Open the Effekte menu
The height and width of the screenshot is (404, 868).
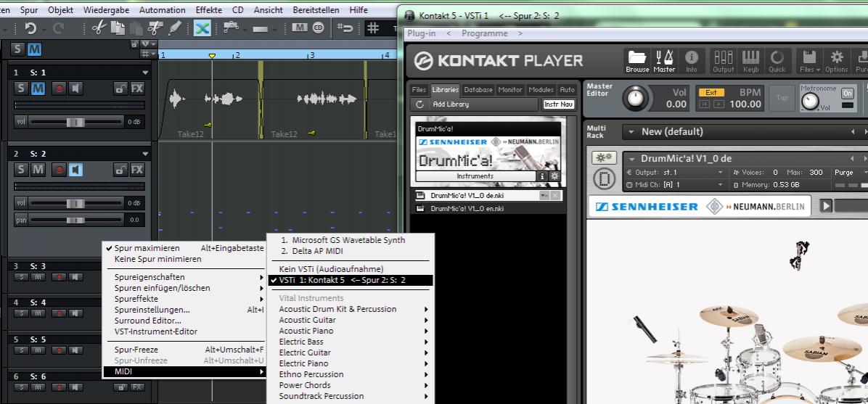pyautogui.click(x=209, y=10)
